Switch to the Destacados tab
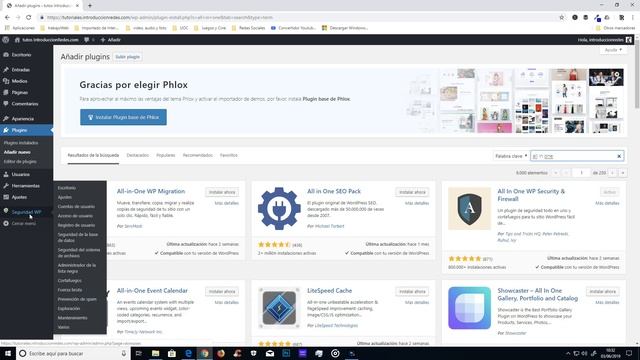The image size is (640, 360). (138, 156)
